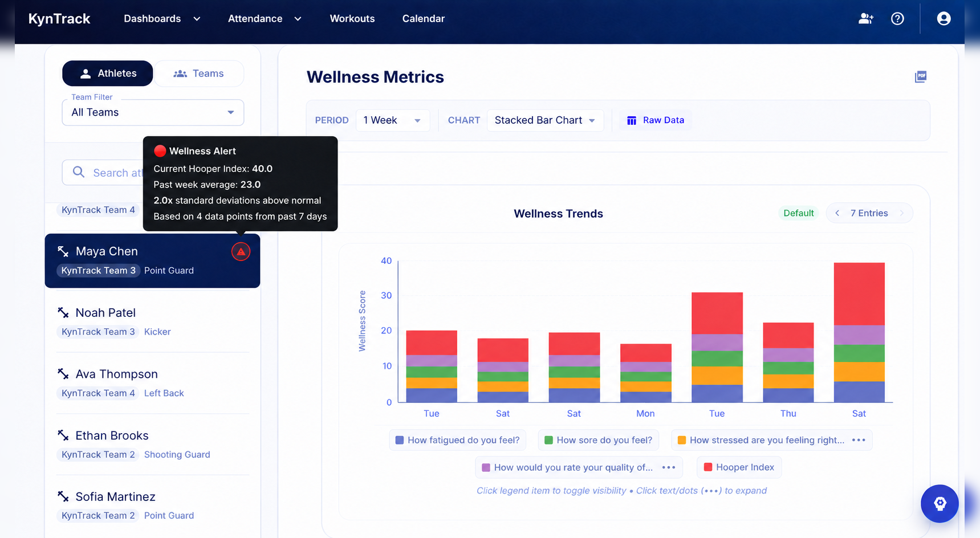Click the dumbbell icon beside Ethan Brooks
The width and height of the screenshot is (980, 538).
63,435
